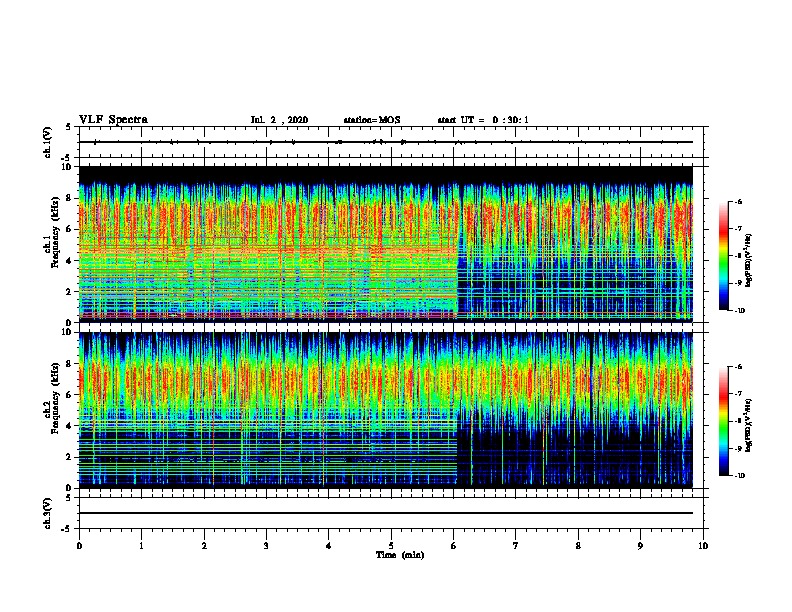This screenshot has width=792, height=612.
Task: Click the ch.2 colorbar log(PSD) label
Action: [x=749, y=425]
